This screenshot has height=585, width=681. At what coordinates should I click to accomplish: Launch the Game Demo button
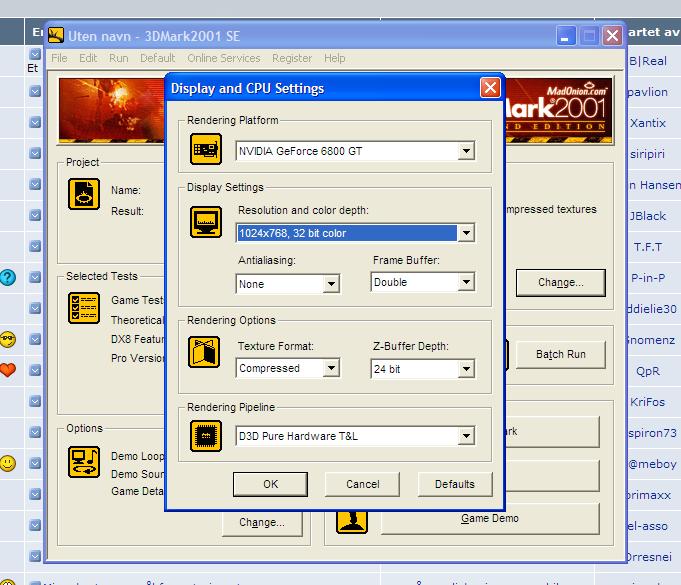490,519
